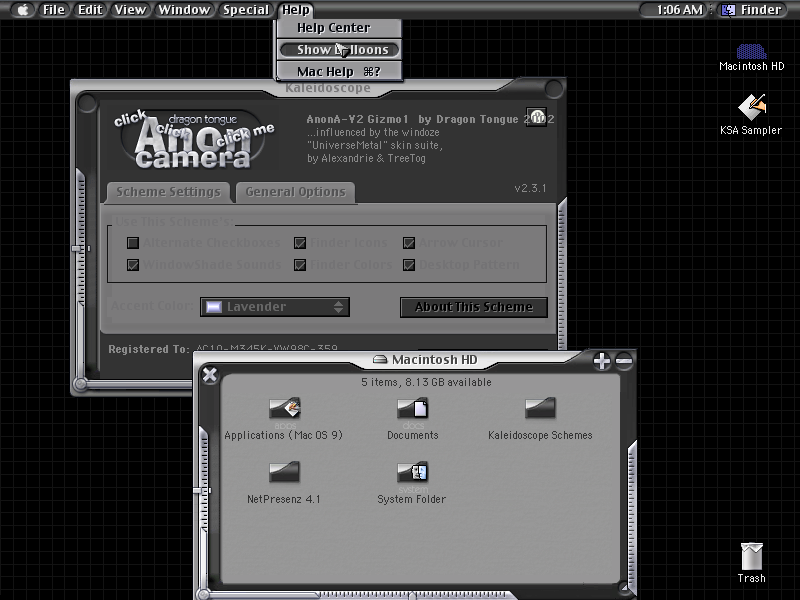Screen dimensions: 800x600
Task: Switch to the Scheme Settings tab
Action: 168,192
